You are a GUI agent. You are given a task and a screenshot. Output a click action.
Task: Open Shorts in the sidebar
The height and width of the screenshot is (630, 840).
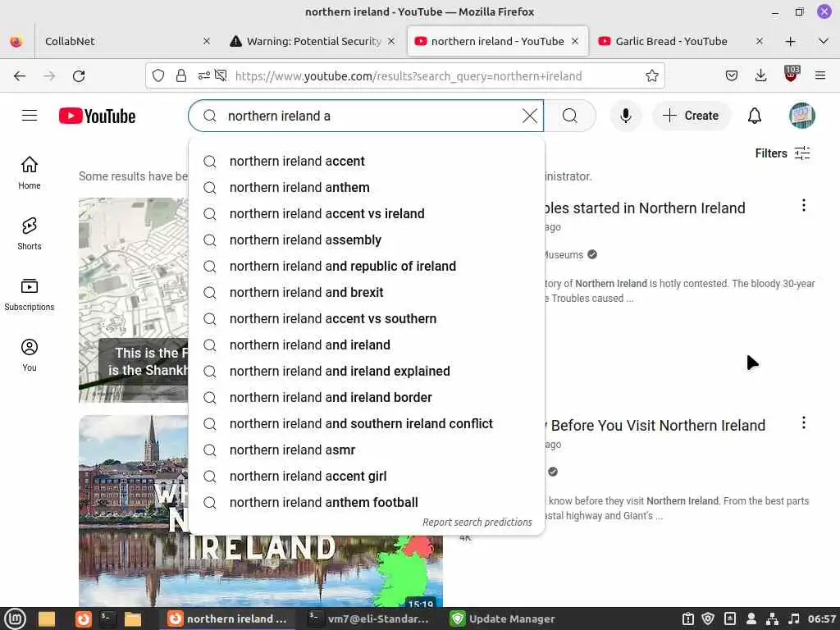(30, 234)
